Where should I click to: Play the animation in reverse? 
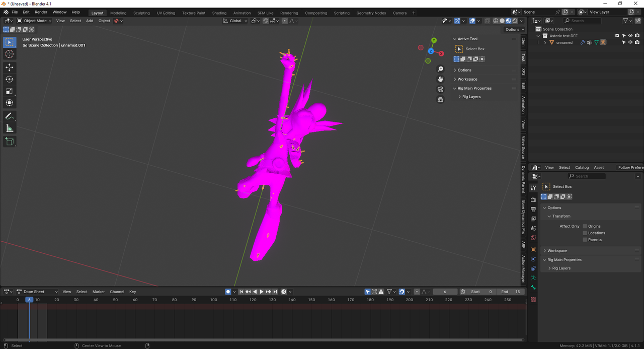[255, 292]
